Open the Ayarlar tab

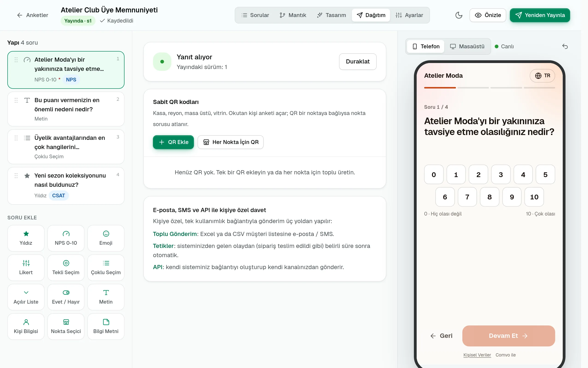click(x=409, y=15)
